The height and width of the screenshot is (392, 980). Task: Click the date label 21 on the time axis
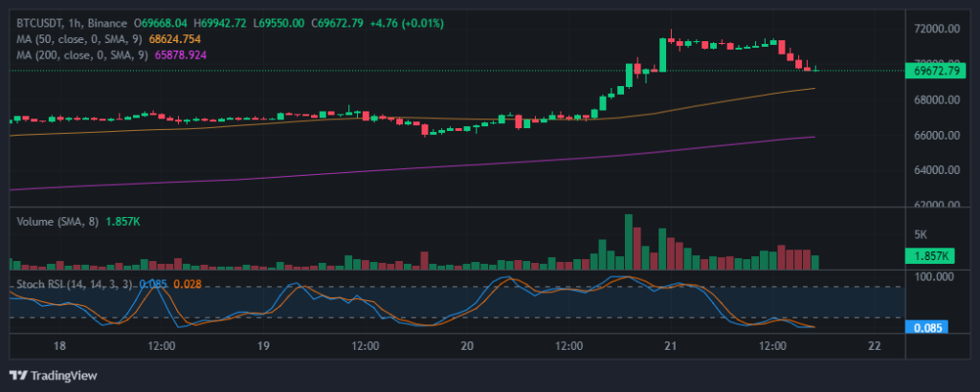(671, 346)
